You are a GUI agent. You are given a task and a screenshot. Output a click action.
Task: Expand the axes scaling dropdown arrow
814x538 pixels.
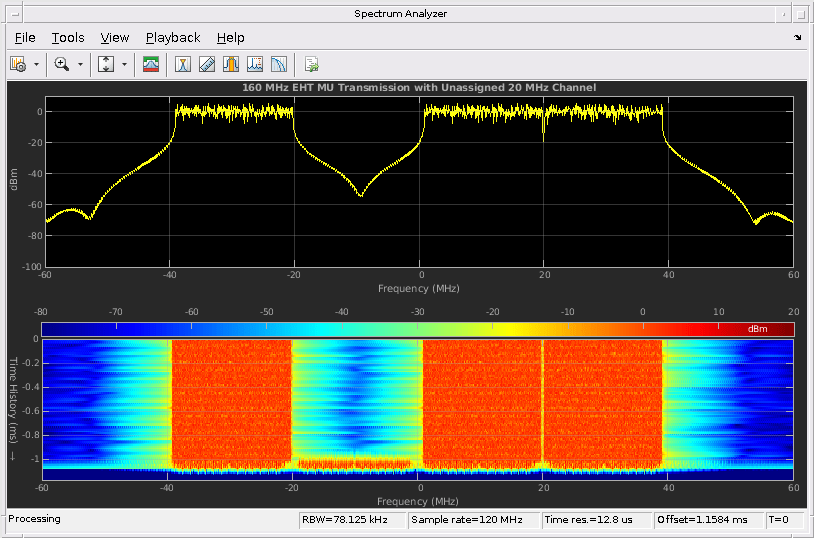point(125,64)
